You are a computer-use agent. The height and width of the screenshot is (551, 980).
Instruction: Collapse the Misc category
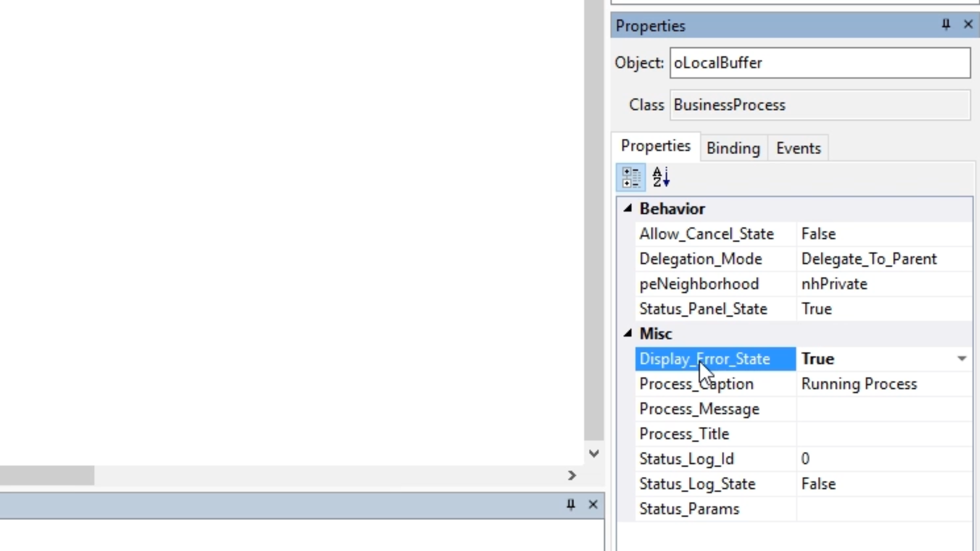pyautogui.click(x=628, y=333)
